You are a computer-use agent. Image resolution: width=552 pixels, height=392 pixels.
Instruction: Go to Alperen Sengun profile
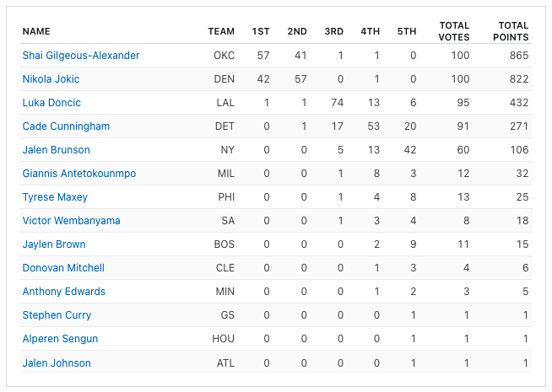tap(60, 339)
